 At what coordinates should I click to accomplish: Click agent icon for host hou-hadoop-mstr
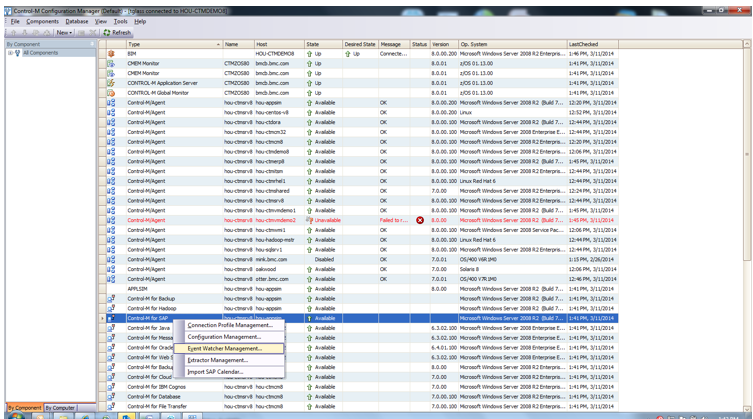click(111, 240)
